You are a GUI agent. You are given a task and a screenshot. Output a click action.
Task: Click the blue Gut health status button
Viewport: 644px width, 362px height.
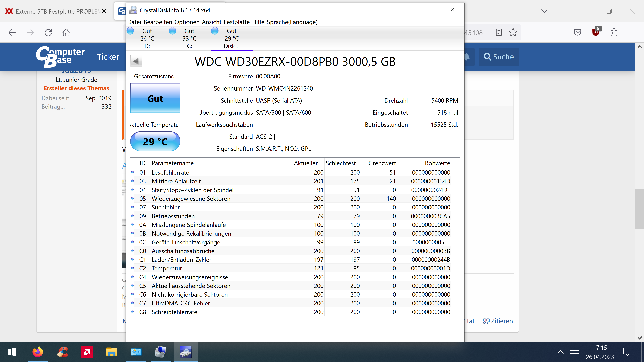click(x=155, y=98)
